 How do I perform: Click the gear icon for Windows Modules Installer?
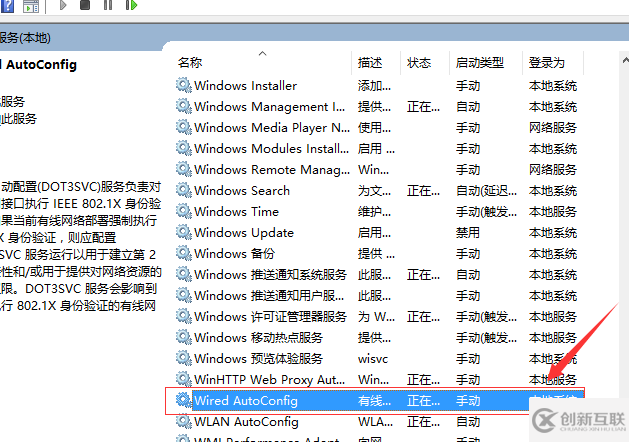click(184, 148)
